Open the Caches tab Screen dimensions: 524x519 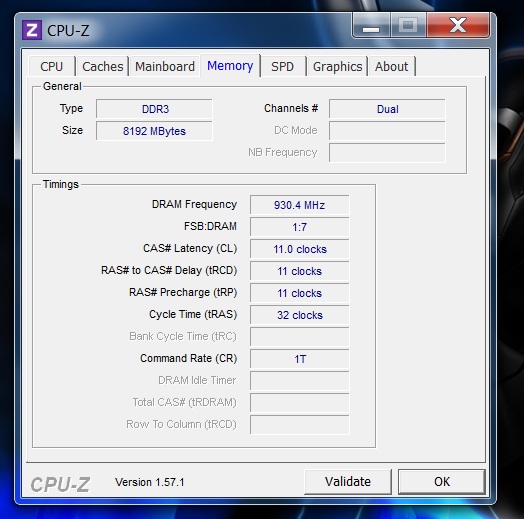pyautogui.click(x=103, y=66)
